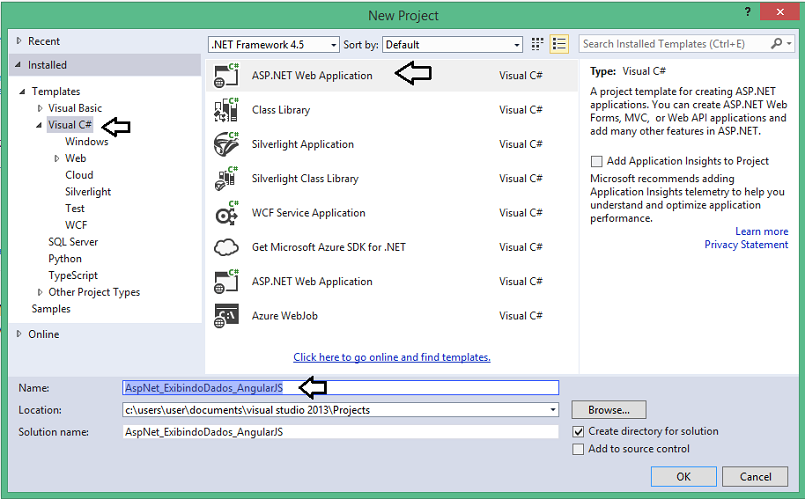Close the New Project dialog
805x499 pixels.
(780, 11)
